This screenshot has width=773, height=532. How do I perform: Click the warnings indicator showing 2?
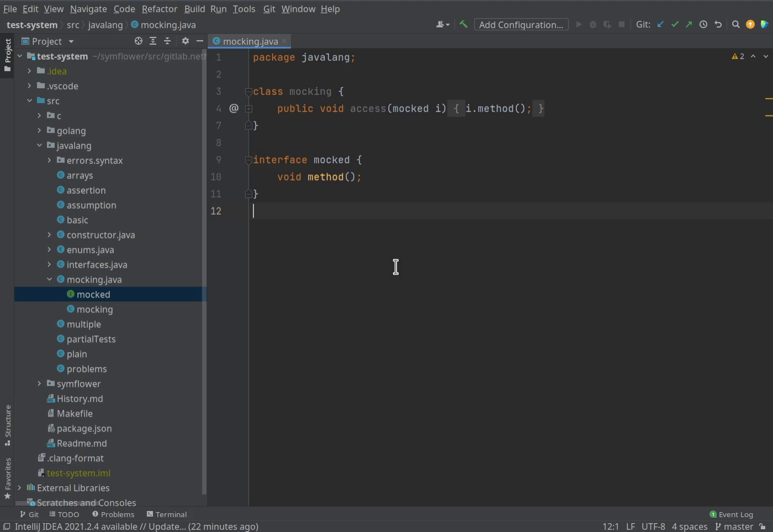(738, 56)
